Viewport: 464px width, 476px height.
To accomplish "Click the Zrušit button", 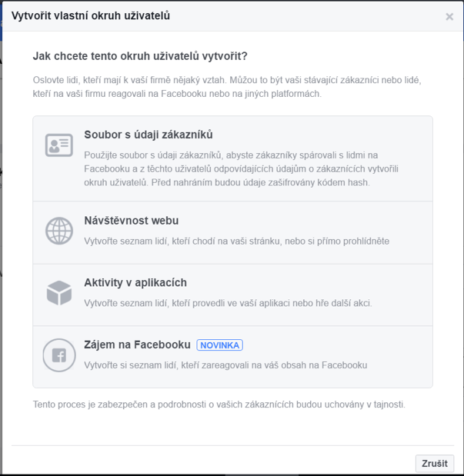I will point(435,463).
